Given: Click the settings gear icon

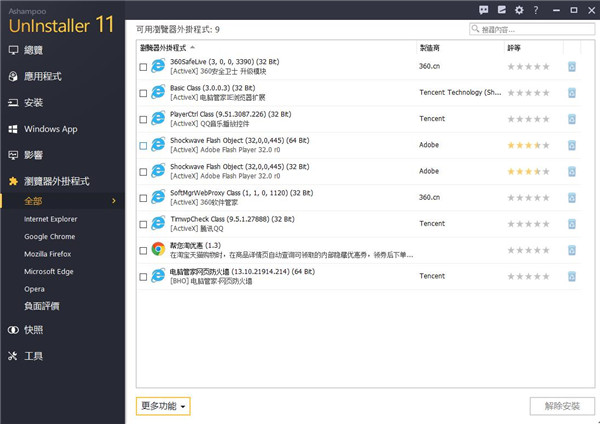Looking at the screenshot, I should 519,9.
